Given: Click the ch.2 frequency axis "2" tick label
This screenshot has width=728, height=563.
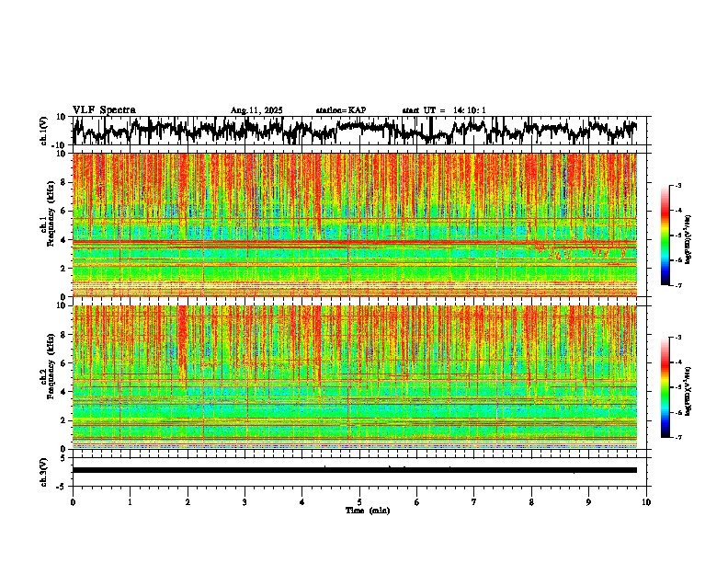Looking at the screenshot, I should pyautogui.click(x=64, y=420).
